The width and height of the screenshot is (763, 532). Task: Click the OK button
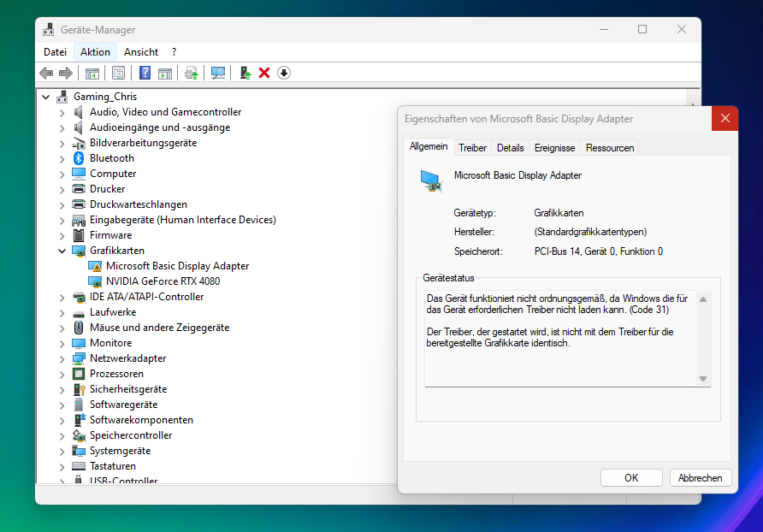point(631,478)
